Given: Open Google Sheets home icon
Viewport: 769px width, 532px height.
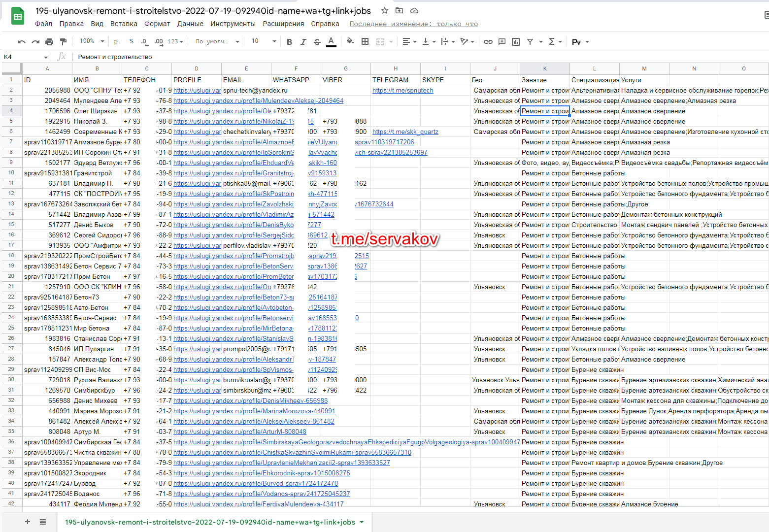Looking at the screenshot, I should click(x=18, y=16).
